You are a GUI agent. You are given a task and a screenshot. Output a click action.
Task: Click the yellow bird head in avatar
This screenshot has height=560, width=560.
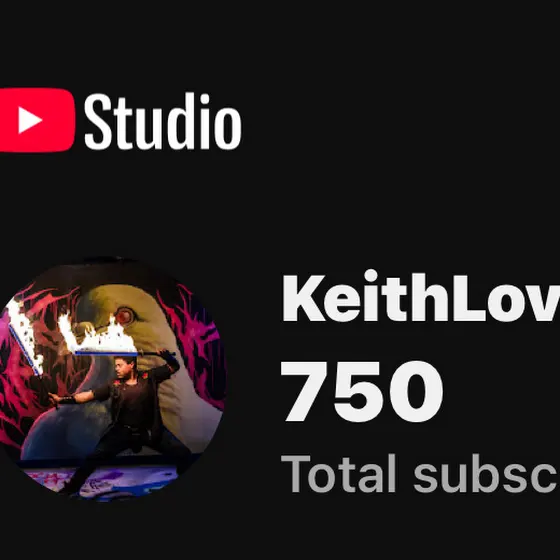120,314
